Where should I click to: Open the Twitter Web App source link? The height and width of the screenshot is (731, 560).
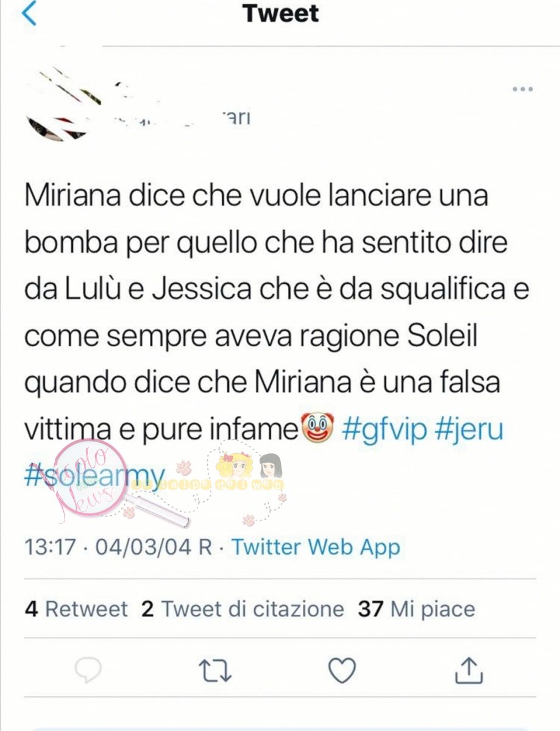tap(316, 546)
